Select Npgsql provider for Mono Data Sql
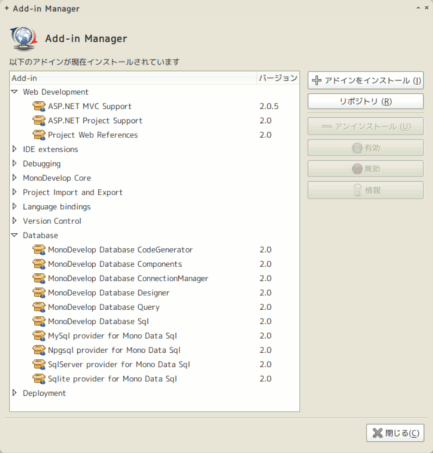 click(114, 350)
